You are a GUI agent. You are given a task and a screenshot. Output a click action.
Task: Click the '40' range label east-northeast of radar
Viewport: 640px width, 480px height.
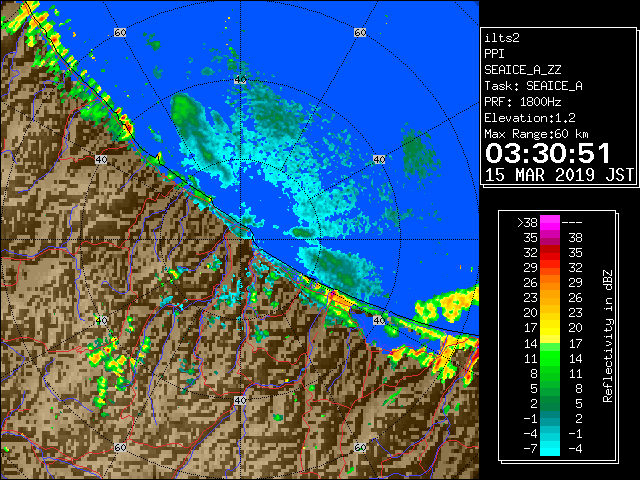tap(379, 160)
